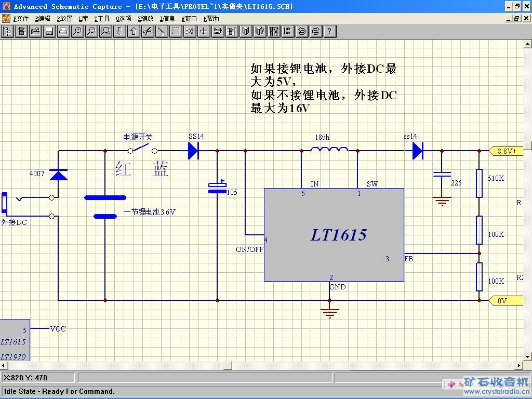Open the H帮助 menu
Screen dimensions: 532x399
pos(211,19)
